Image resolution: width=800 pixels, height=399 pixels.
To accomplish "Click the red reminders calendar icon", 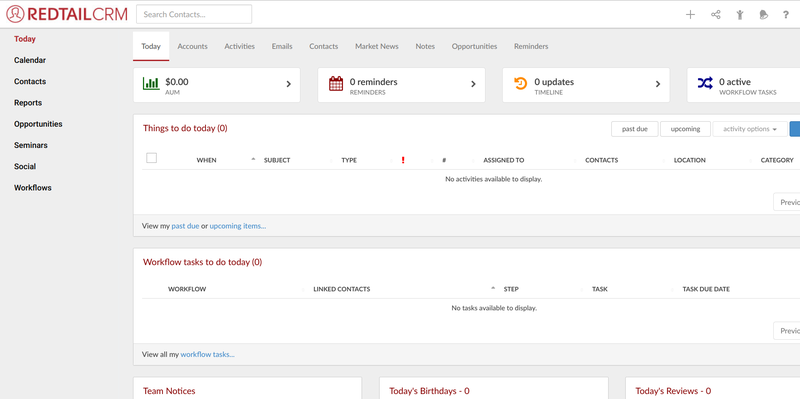I will (x=336, y=83).
